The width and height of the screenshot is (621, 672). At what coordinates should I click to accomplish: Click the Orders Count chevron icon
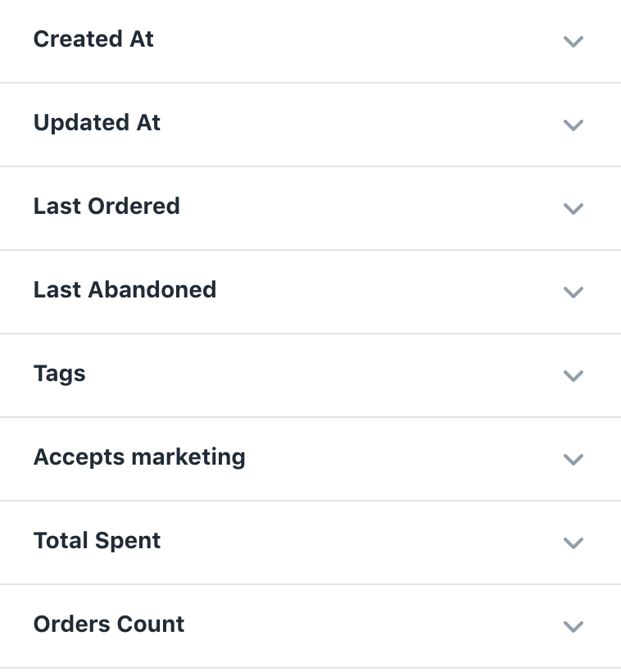[573, 626]
